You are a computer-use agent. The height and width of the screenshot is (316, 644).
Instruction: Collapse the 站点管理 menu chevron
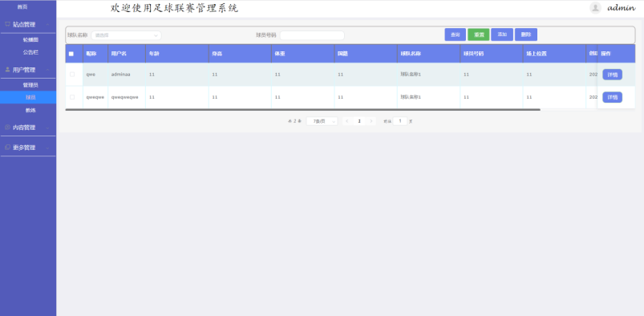click(47, 25)
